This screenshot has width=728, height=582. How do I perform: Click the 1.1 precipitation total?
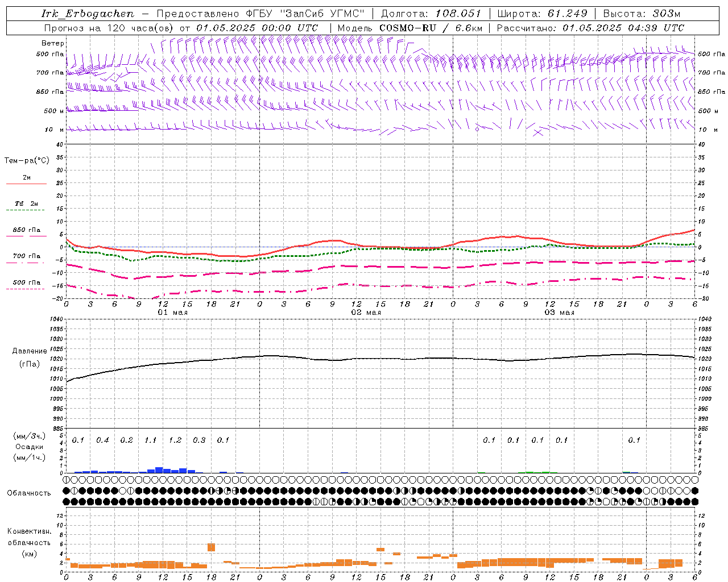[x=151, y=440]
